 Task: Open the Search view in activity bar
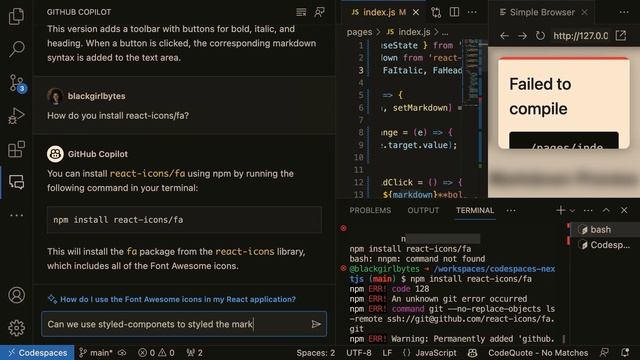click(16, 49)
